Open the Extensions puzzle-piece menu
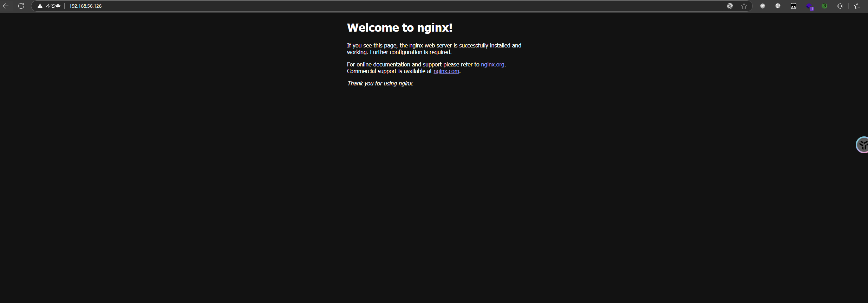The width and height of the screenshot is (868, 303). point(840,6)
